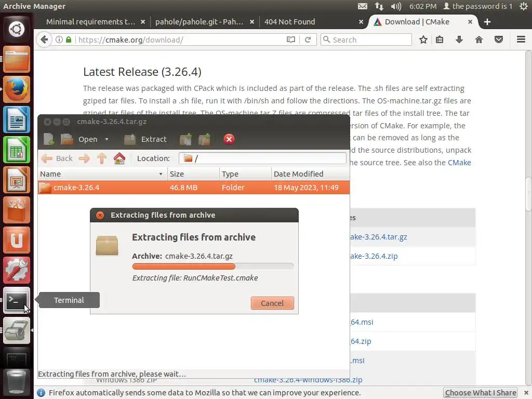The width and height of the screenshot is (532, 399).
Task: Click the extraction progress bar
Action: (213, 267)
